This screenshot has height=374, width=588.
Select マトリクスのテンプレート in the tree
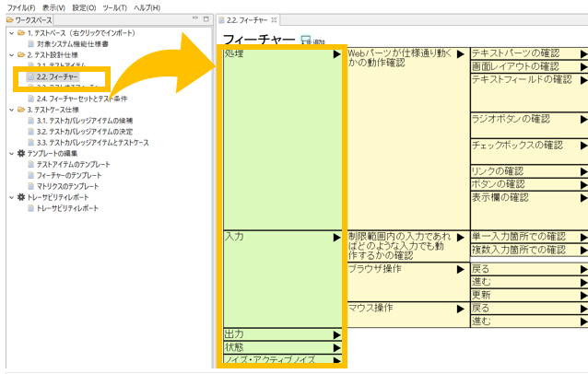pos(67,186)
